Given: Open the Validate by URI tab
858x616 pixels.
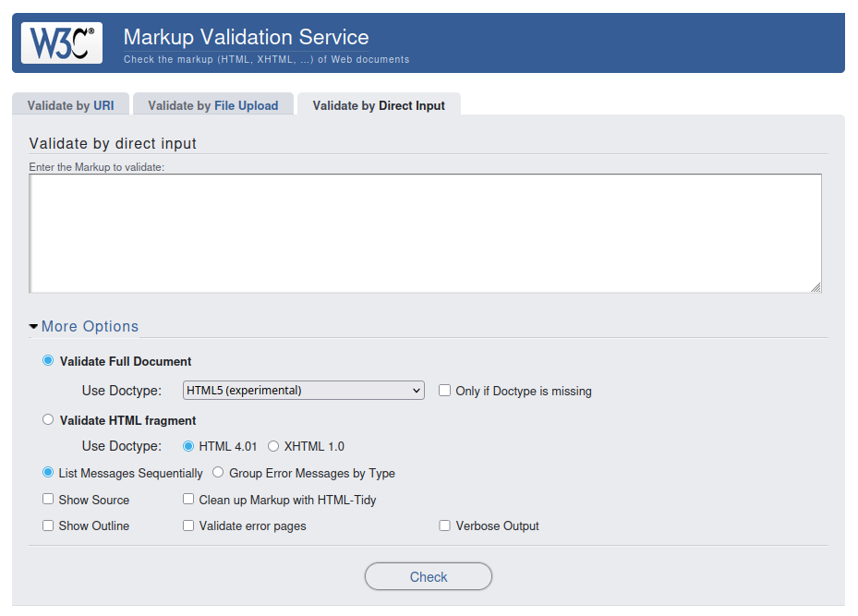Looking at the screenshot, I should pos(70,105).
